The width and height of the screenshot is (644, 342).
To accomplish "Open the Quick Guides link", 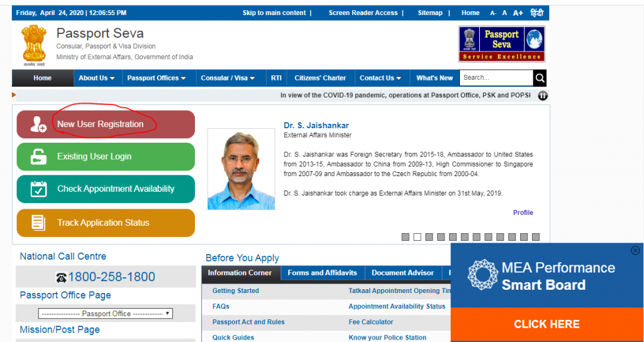I will pos(233,338).
